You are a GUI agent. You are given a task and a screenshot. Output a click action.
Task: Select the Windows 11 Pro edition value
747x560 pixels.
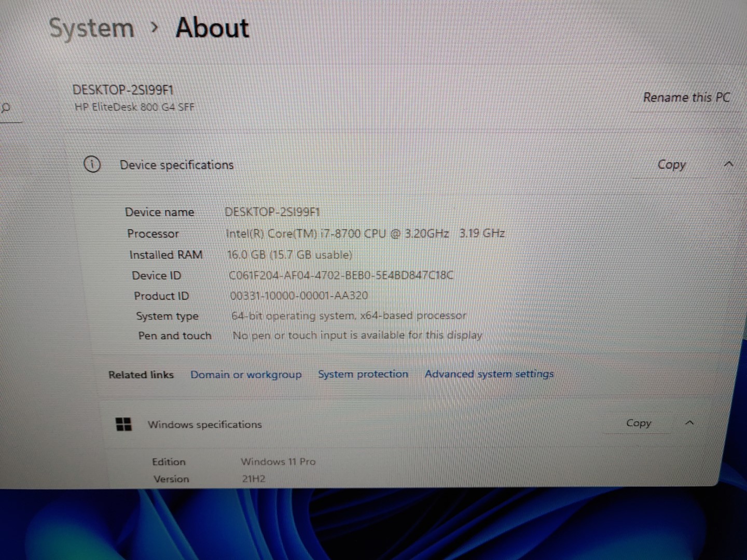point(278,461)
